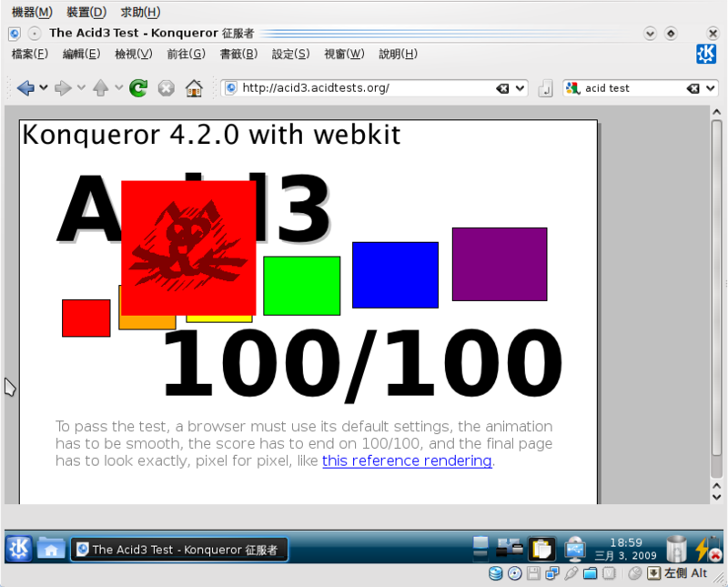Expand the search bar dropdown arrow

710,88
